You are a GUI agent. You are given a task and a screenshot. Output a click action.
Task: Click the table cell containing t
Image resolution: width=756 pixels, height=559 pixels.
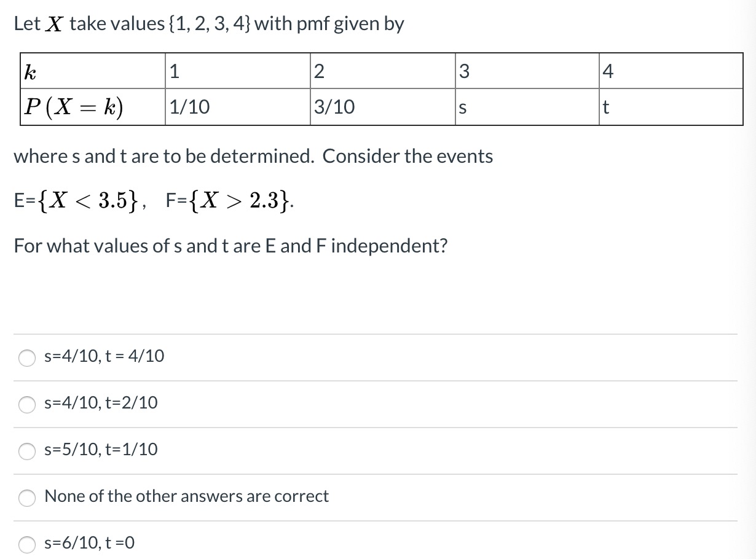coord(671,107)
